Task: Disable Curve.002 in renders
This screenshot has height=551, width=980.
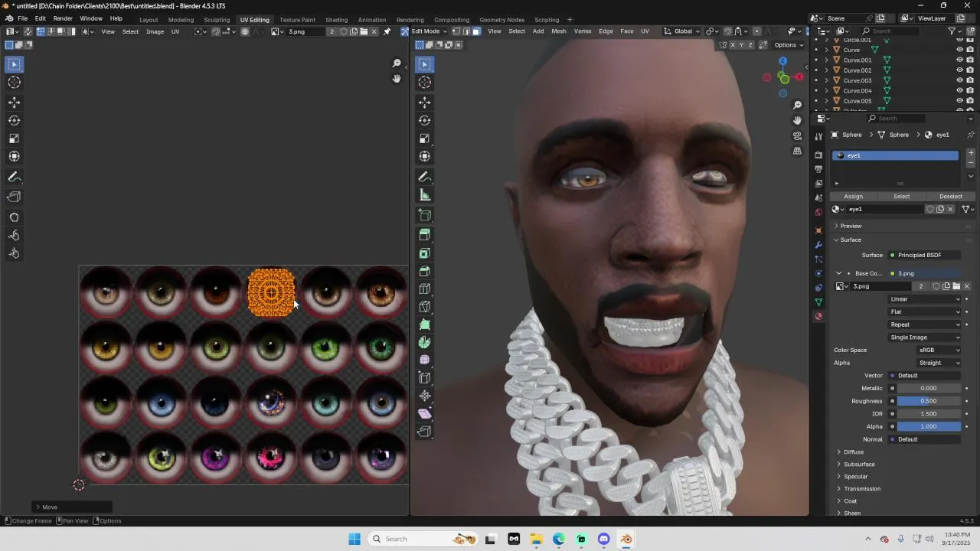Action: click(x=970, y=70)
